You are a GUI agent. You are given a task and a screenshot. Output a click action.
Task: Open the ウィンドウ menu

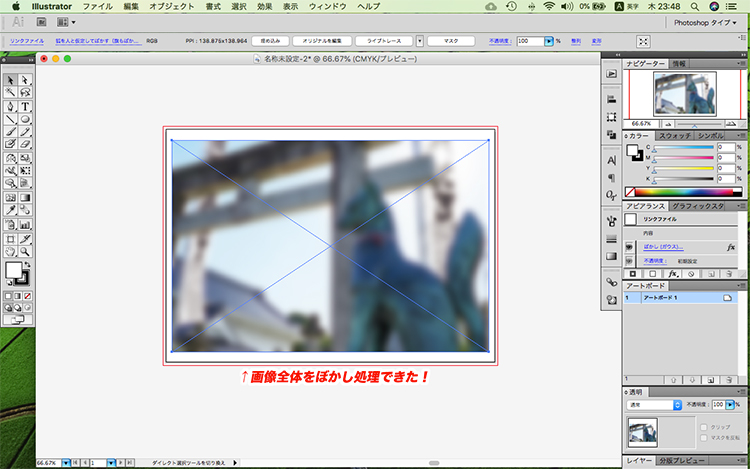pyautogui.click(x=328, y=6)
